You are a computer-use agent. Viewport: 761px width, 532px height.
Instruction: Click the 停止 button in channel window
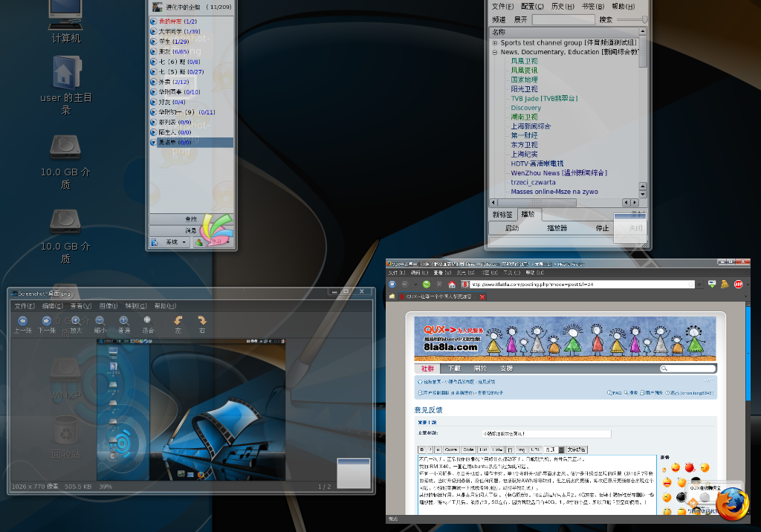pos(602,228)
